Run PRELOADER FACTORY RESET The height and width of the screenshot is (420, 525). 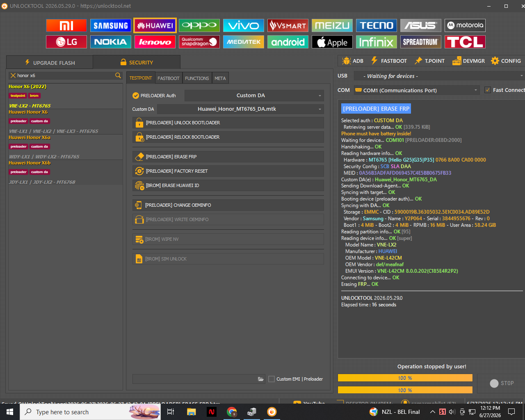click(x=228, y=171)
